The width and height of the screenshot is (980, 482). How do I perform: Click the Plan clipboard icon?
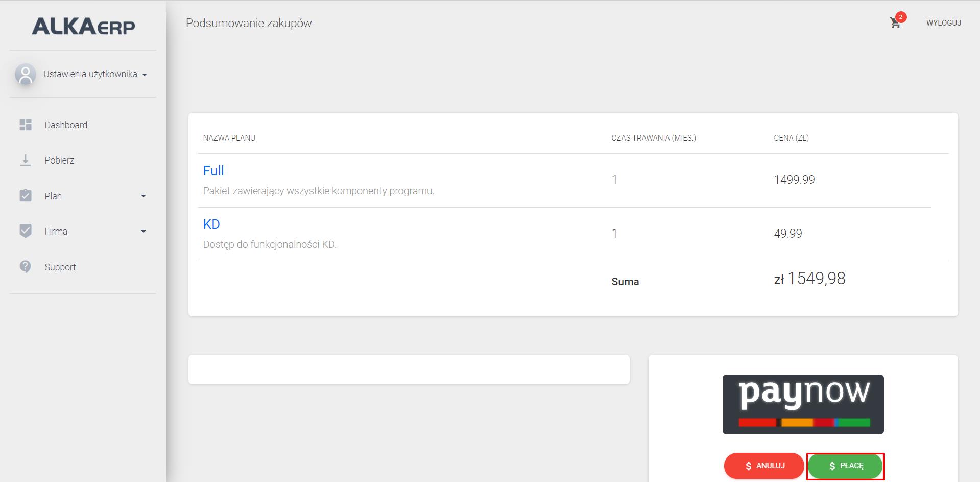(26, 195)
